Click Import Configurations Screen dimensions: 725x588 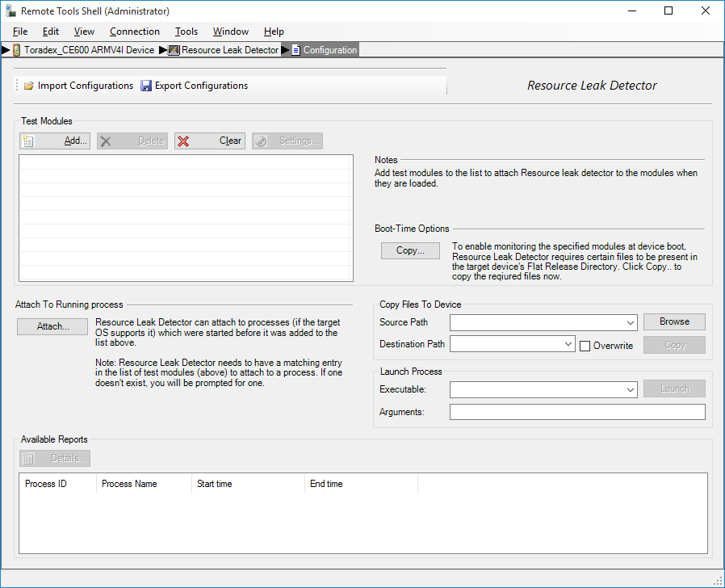tap(78, 86)
